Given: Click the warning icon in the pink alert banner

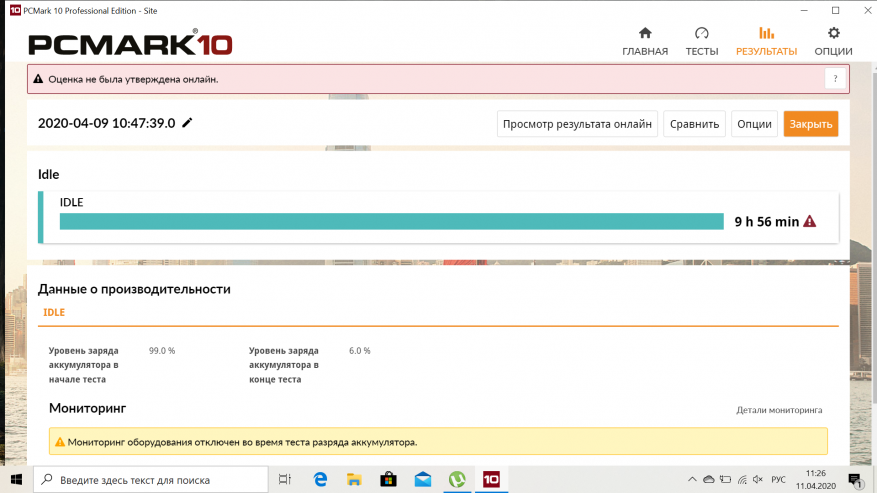Looking at the screenshot, I should point(38,79).
